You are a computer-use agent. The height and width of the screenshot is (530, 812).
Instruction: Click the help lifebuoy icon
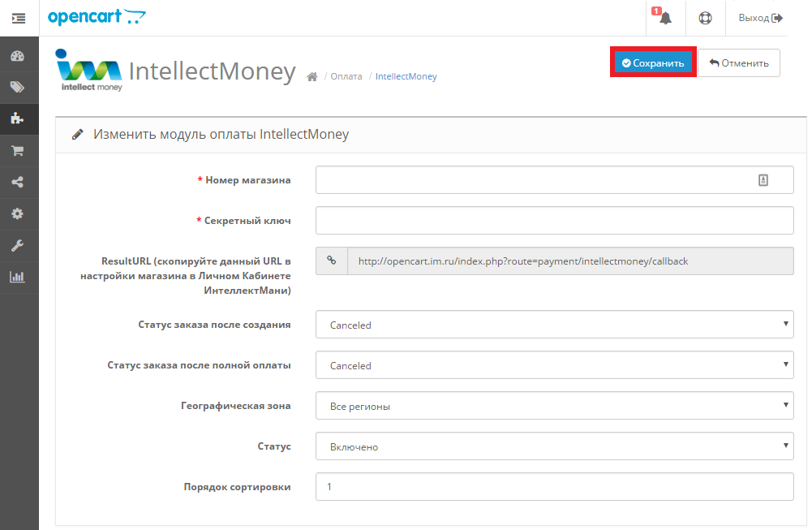705,18
